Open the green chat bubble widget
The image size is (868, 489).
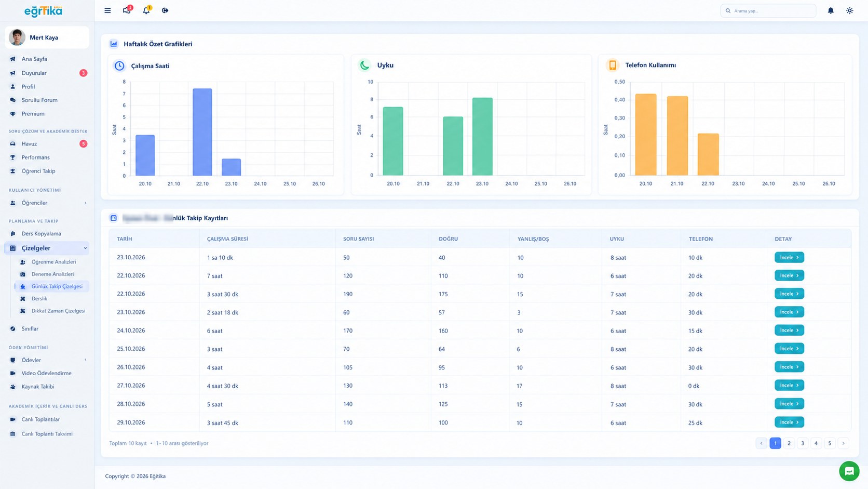point(849,471)
